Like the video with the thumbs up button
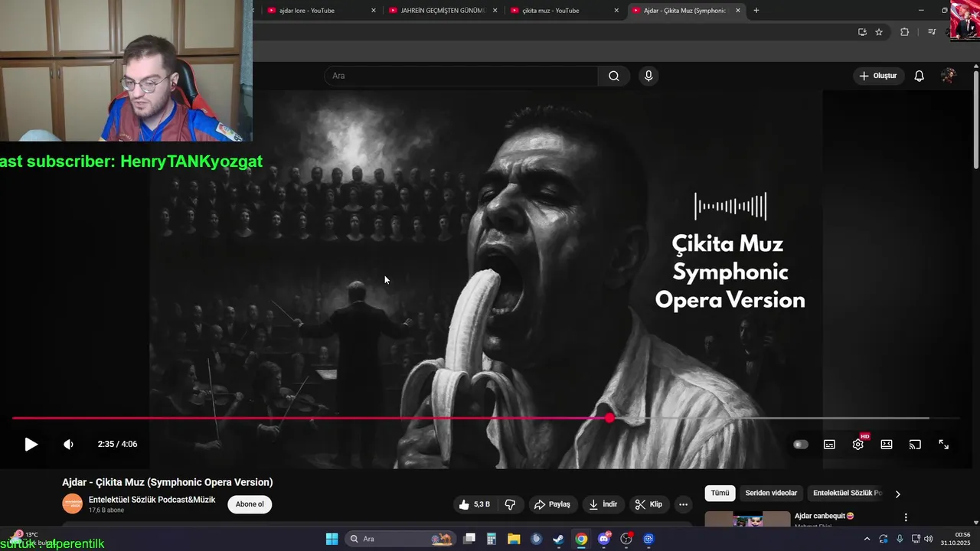This screenshot has width=980, height=551. coord(474,504)
